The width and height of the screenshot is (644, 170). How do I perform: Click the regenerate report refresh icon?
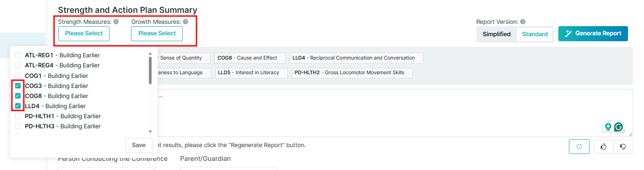[579, 147]
